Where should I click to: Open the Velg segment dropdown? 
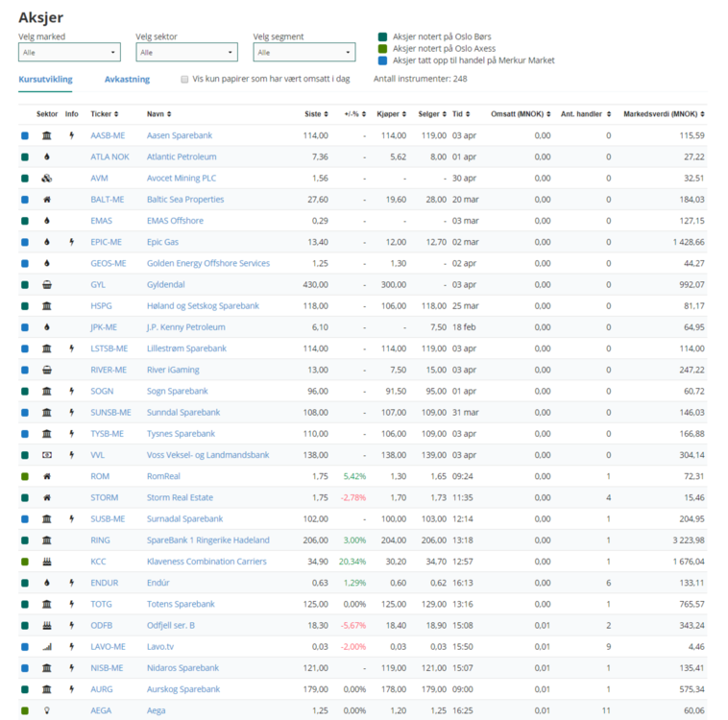coord(304,52)
